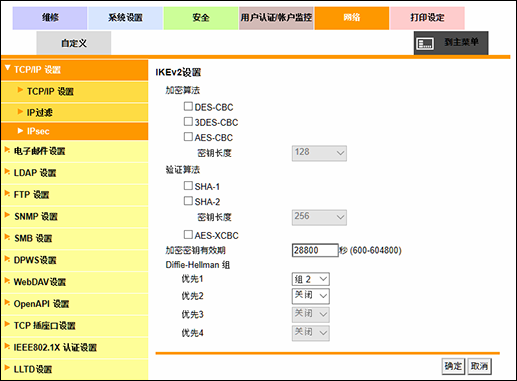Viewport: 517px width, 381px height.
Task: Click the 加密密钥有效期 input field
Action: pyautogui.click(x=315, y=250)
